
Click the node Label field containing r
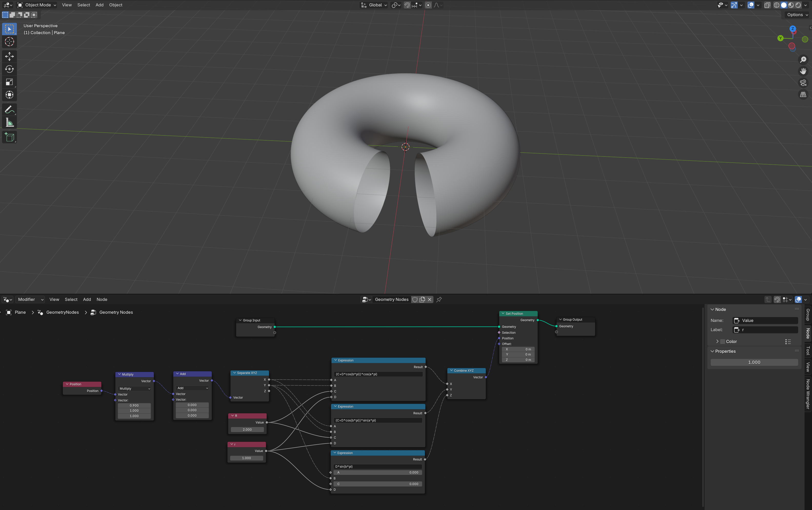[765, 330]
